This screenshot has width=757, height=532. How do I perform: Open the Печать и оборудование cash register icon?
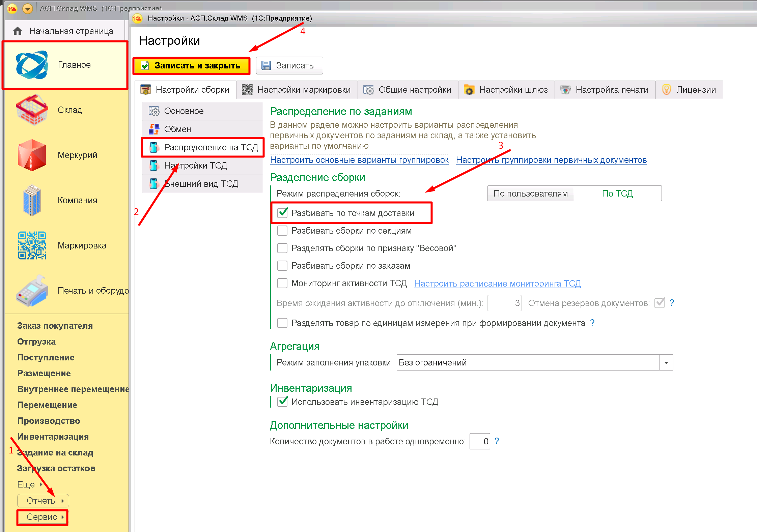[32, 291]
